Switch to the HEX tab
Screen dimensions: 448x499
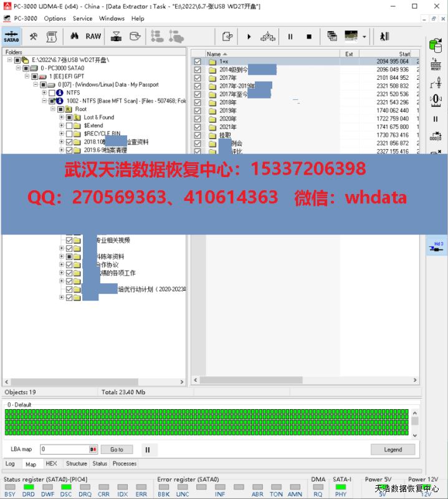(51, 464)
